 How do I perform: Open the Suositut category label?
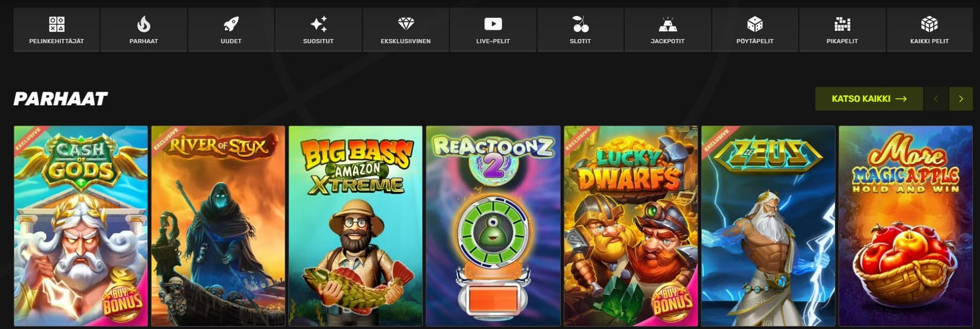tap(319, 41)
